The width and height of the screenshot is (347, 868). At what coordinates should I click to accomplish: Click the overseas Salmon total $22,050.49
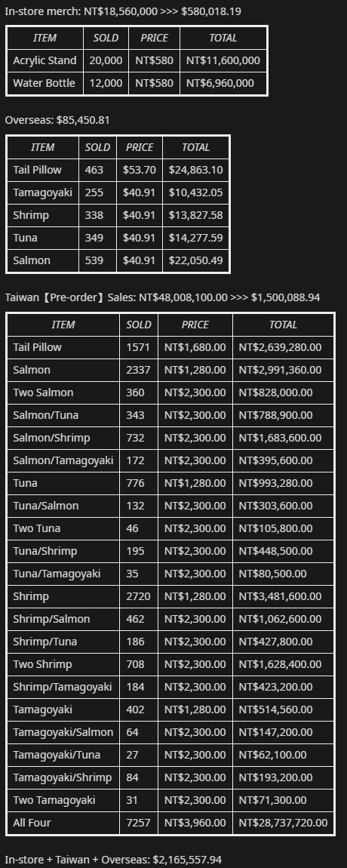coord(196,260)
